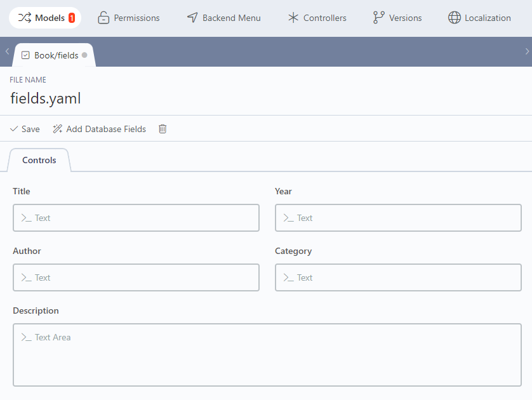
Task: Open the Models section
Action: coord(45,18)
